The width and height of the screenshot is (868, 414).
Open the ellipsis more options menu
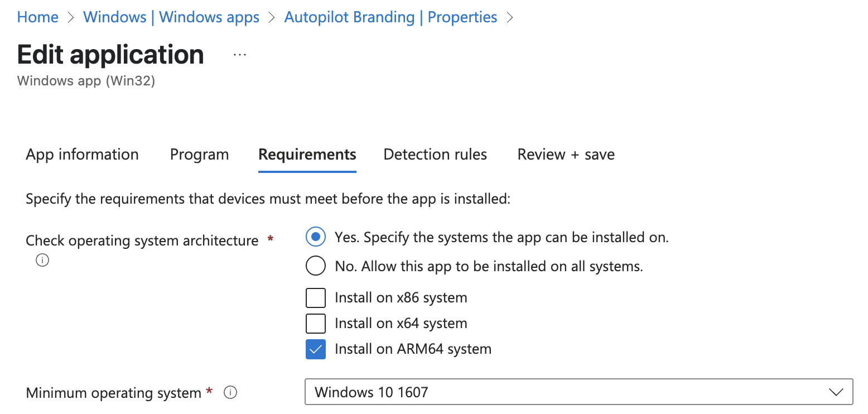(240, 55)
